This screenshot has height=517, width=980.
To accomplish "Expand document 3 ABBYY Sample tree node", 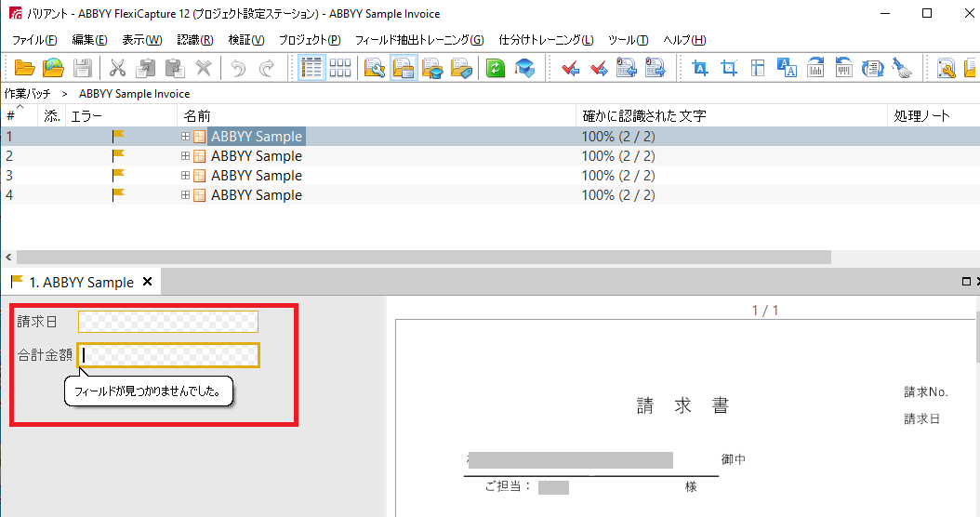I will pyautogui.click(x=186, y=175).
